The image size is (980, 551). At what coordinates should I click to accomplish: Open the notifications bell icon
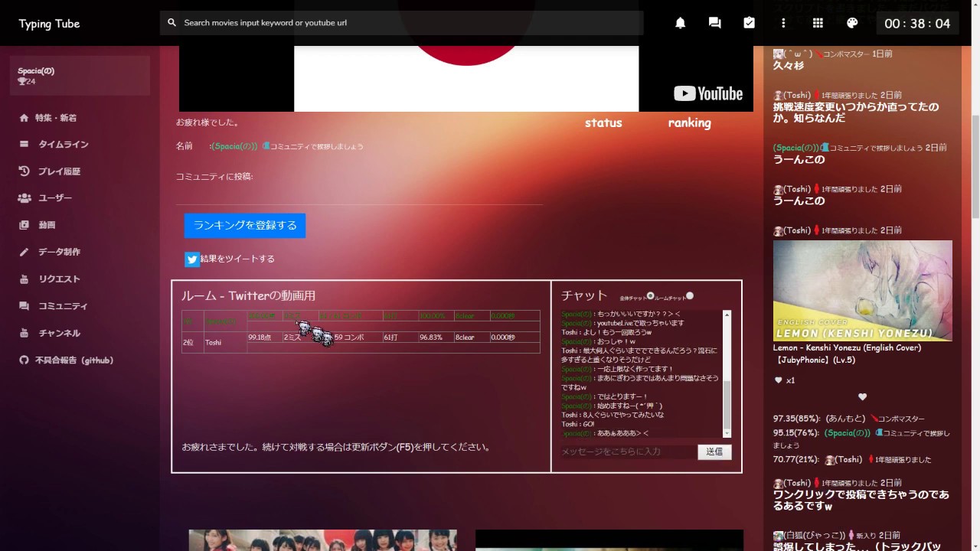click(680, 23)
